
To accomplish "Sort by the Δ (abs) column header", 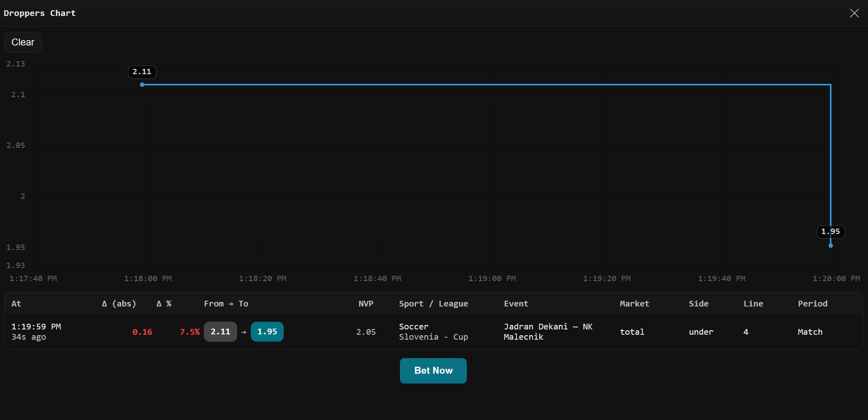I will [x=119, y=304].
